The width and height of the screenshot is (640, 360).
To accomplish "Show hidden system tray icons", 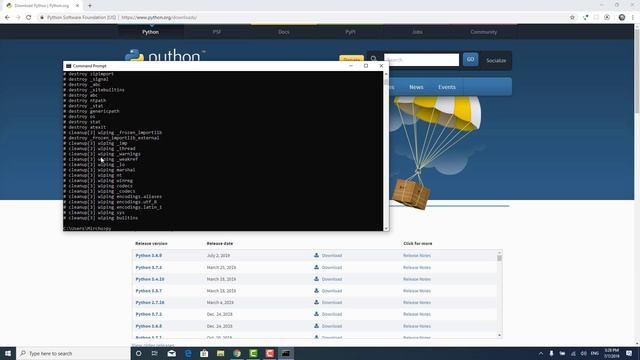I will click(541, 353).
